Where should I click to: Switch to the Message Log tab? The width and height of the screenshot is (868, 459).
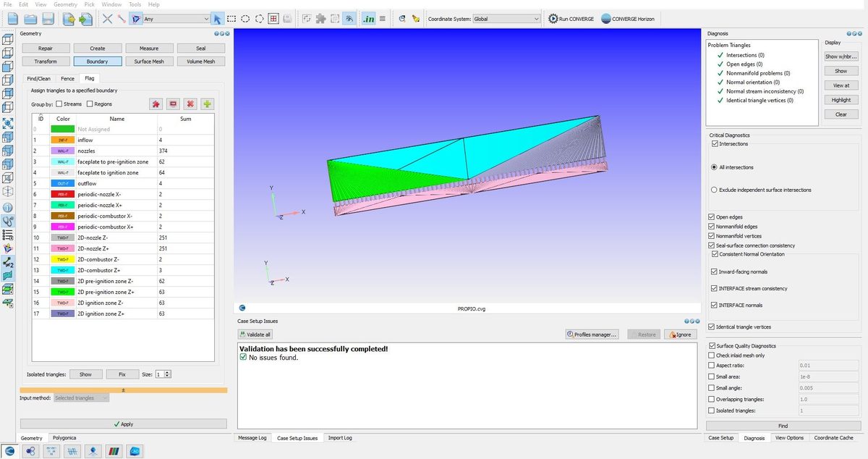[253, 438]
